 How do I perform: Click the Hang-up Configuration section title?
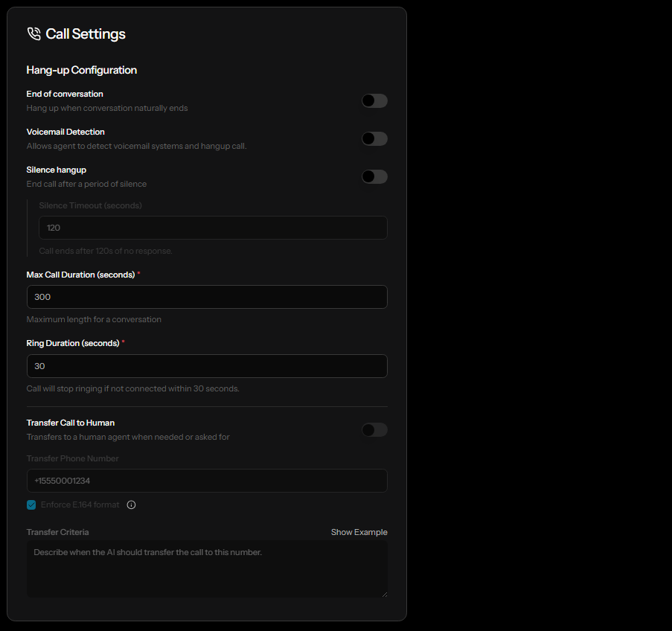(82, 70)
